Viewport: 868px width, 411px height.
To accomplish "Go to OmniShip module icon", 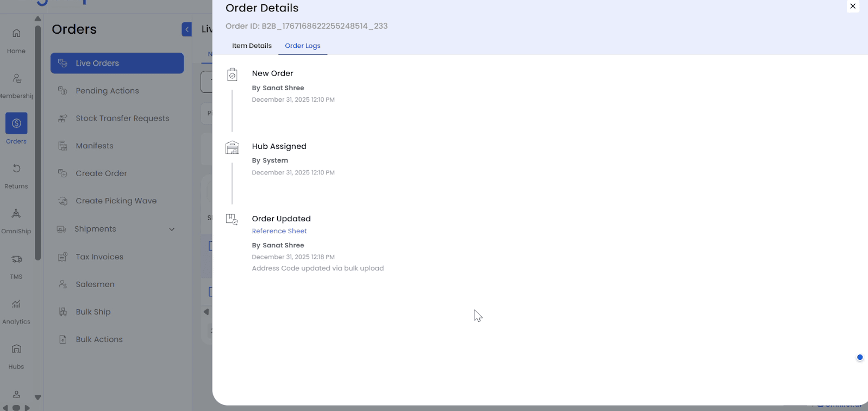I will tap(16, 214).
